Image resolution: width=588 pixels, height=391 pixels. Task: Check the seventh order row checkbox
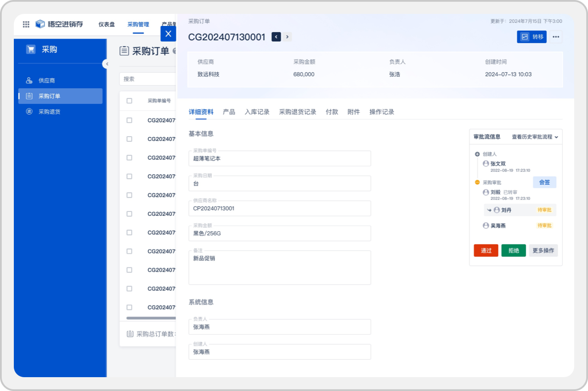coord(129,233)
